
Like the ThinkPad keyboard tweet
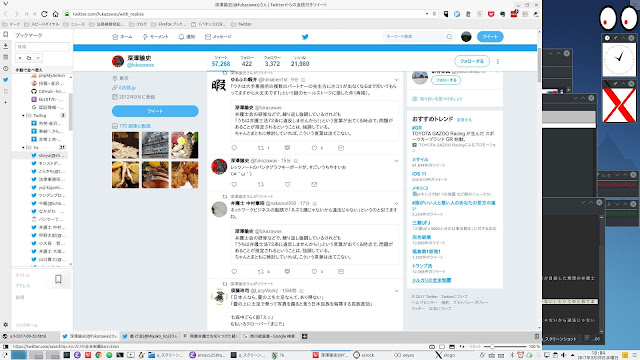(x=287, y=184)
